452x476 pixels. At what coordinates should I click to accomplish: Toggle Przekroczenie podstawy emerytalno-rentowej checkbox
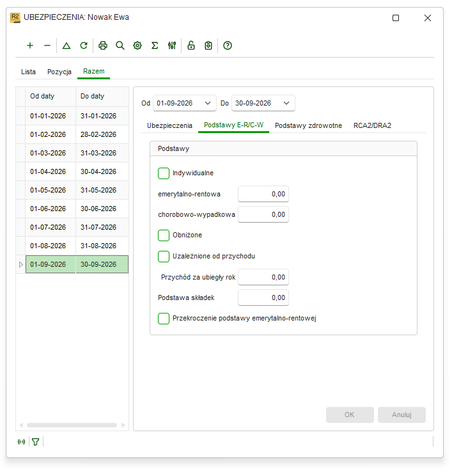(x=164, y=319)
